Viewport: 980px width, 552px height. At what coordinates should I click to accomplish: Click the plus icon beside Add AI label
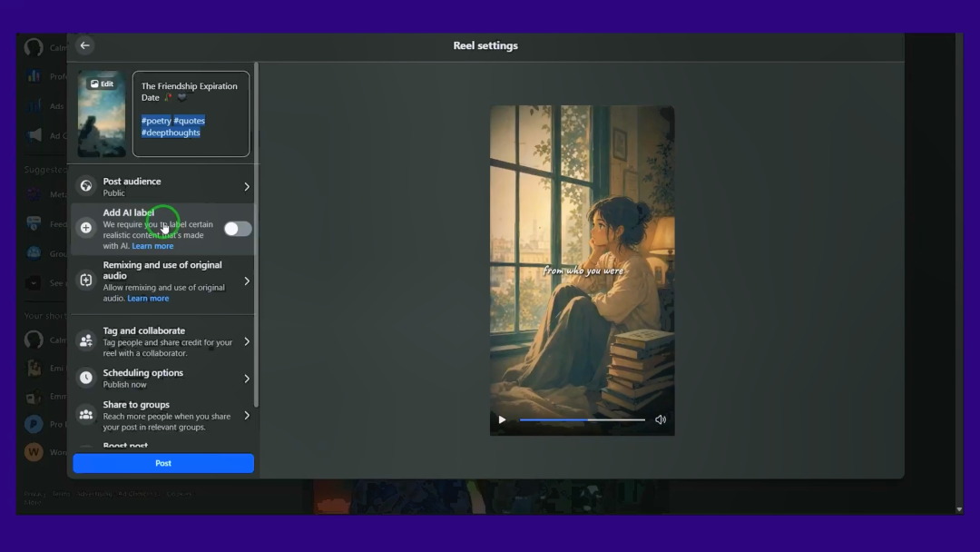[x=85, y=228]
